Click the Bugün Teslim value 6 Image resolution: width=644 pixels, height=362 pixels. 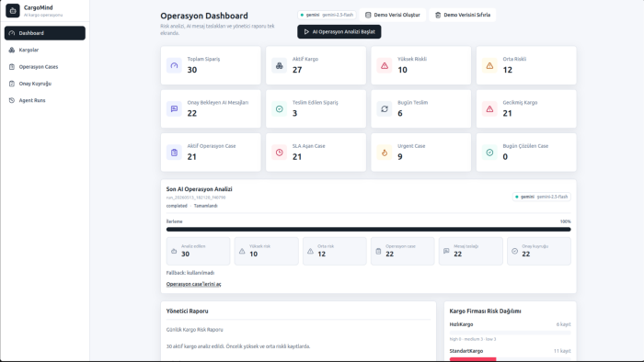pyautogui.click(x=400, y=114)
